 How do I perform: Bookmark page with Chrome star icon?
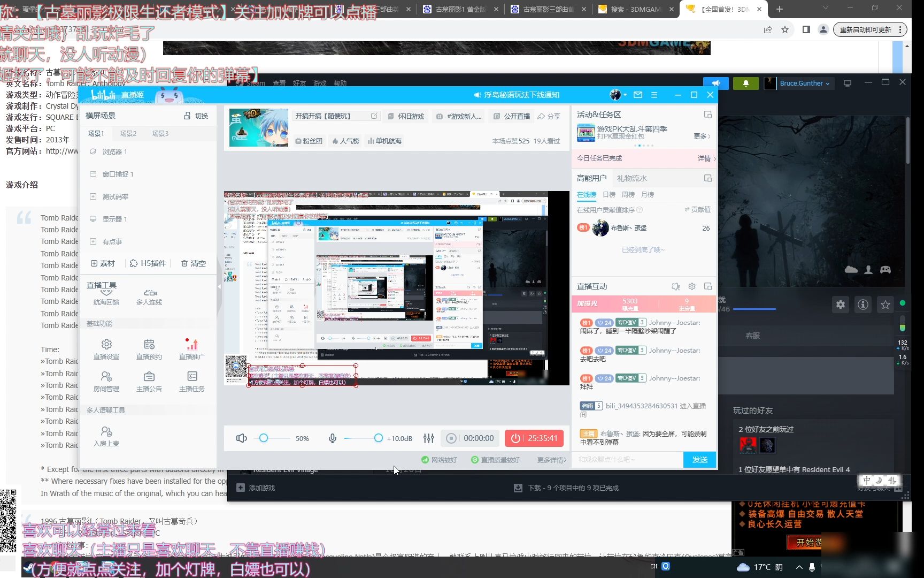(x=785, y=29)
